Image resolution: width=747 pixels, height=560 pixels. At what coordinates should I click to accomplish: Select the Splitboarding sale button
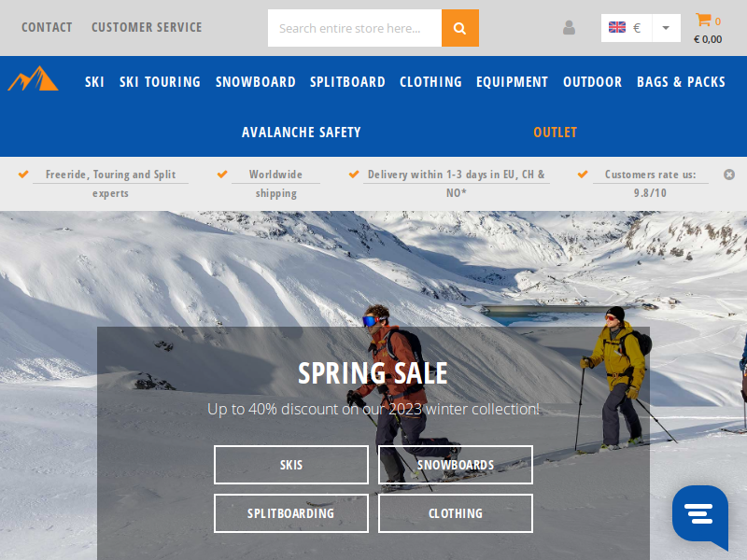pyautogui.click(x=291, y=513)
